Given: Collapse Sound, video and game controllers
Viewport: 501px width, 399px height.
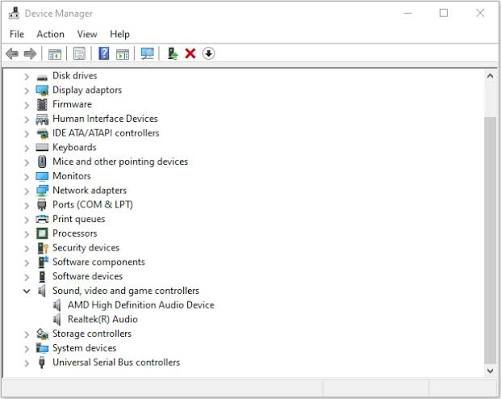Looking at the screenshot, I should tap(27, 291).
